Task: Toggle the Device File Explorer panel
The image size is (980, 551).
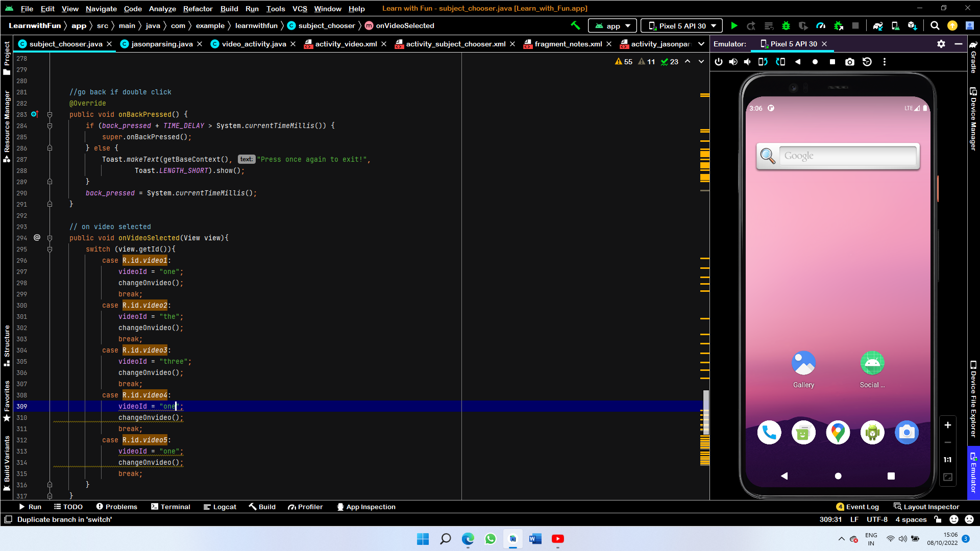Action: click(x=973, y=398)
